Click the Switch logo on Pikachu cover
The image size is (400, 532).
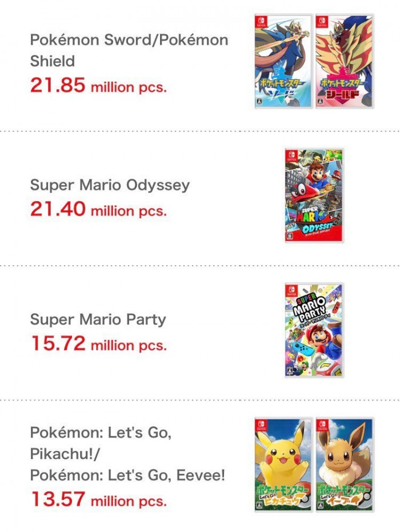click(262, 425)
